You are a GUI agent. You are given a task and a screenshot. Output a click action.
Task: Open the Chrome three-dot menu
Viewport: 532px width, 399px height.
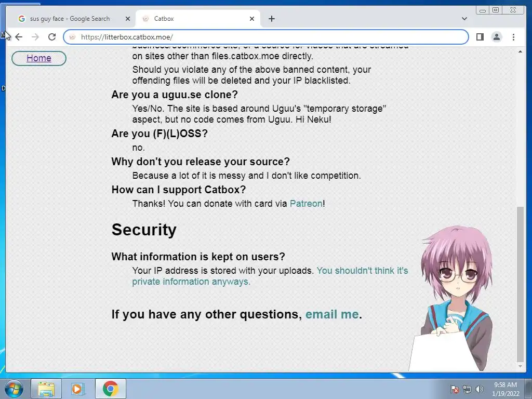pos(513,37)
